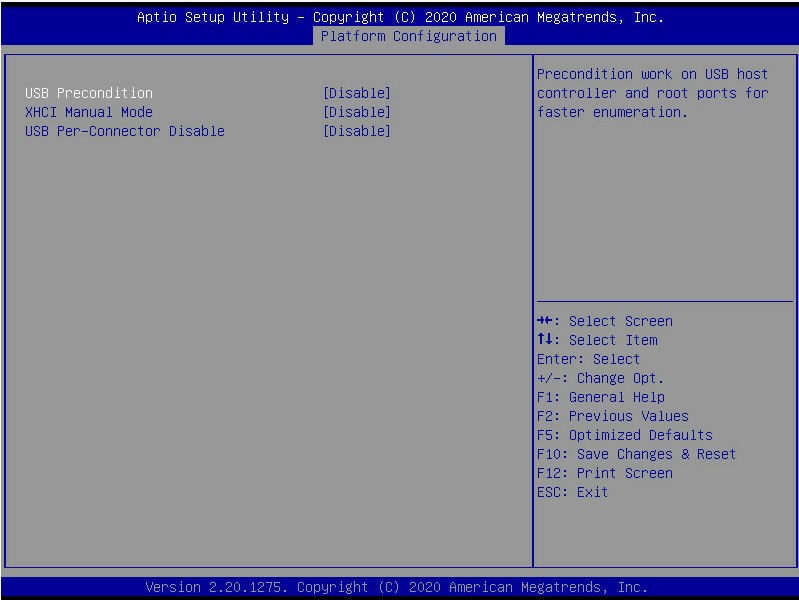The height and width of the screenshot is (600, 799).
Task: Select the USB Precondition setting label
Action: point(89,93)
